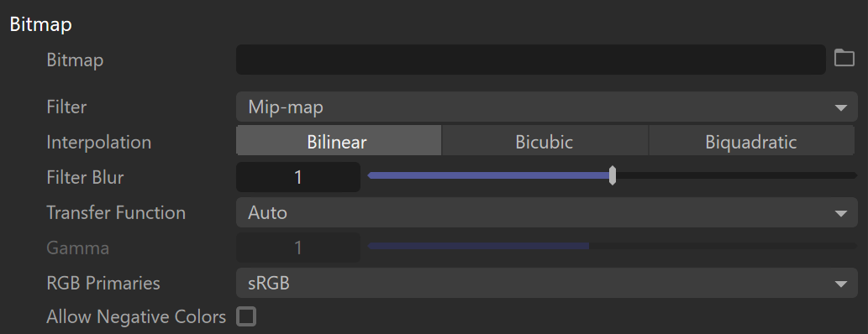Screen dimensions: 868x334
Task: Click the arrow icon on RGB Primaries dropdown
Action: click(841, 284)
